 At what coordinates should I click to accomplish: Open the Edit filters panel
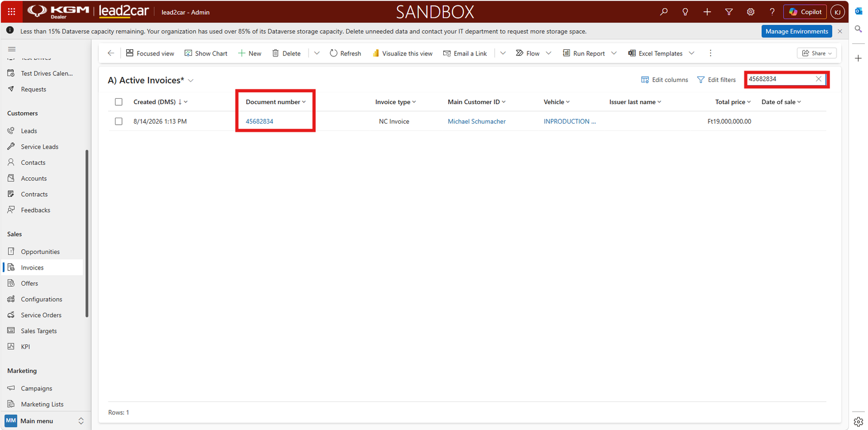coord(716,80)
